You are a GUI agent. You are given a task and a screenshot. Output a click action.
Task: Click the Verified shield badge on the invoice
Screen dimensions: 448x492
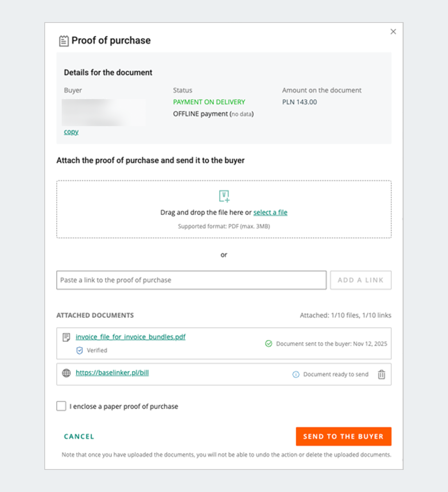tap(79, 351)
